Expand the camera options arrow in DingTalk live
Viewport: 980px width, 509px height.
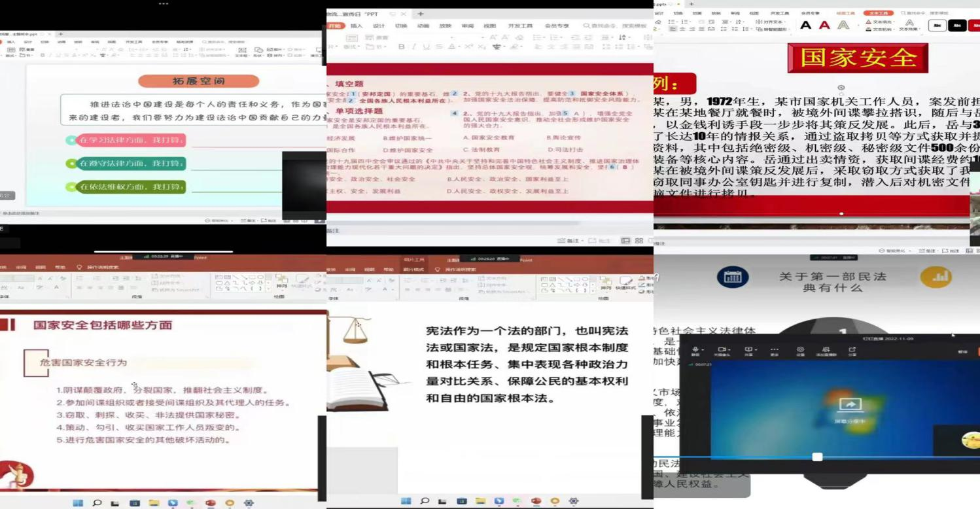[x=731, y=349]
